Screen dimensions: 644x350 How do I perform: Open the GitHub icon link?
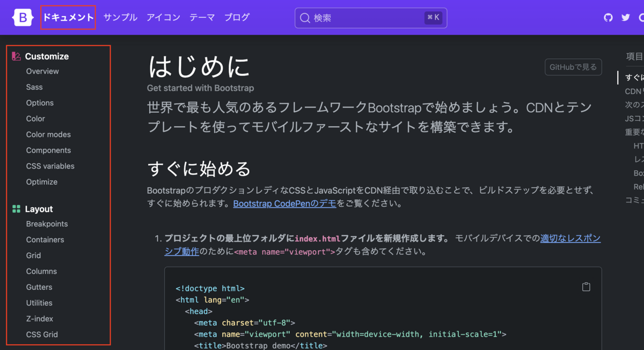[x=608, y=18]
